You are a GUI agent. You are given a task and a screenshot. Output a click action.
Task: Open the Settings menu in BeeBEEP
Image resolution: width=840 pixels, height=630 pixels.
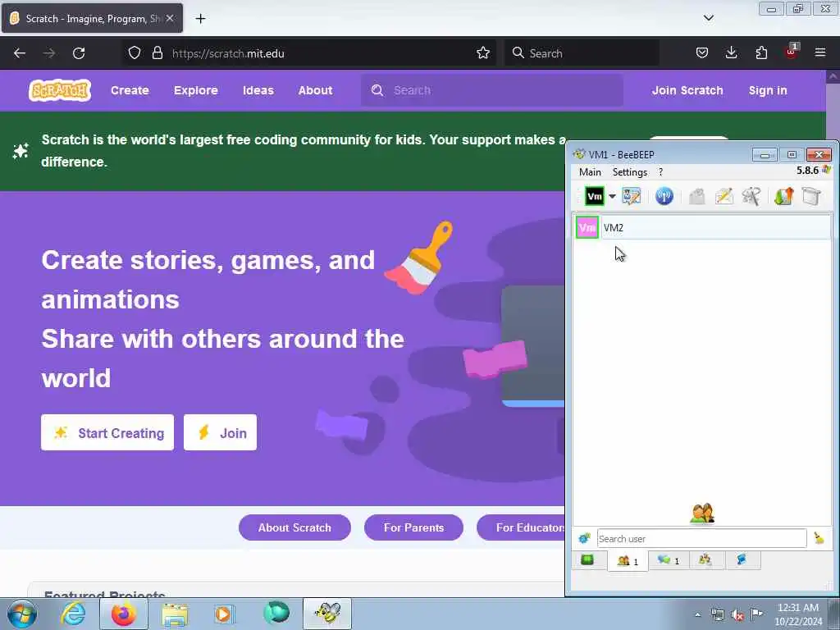tap(629, 172)
